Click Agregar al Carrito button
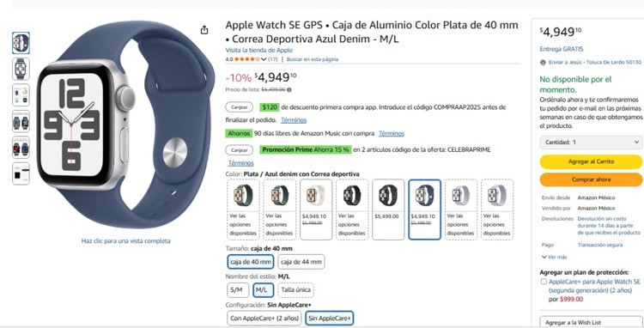 (591, 161)
